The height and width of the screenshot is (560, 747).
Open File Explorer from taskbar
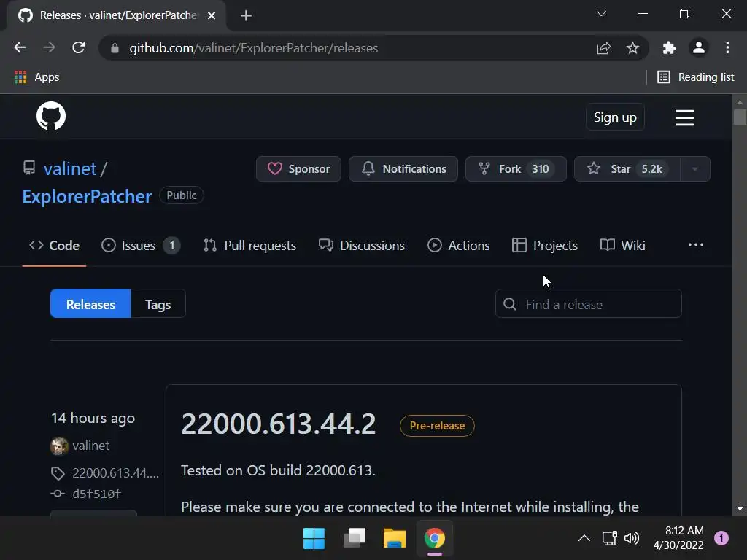click(395, 539)
